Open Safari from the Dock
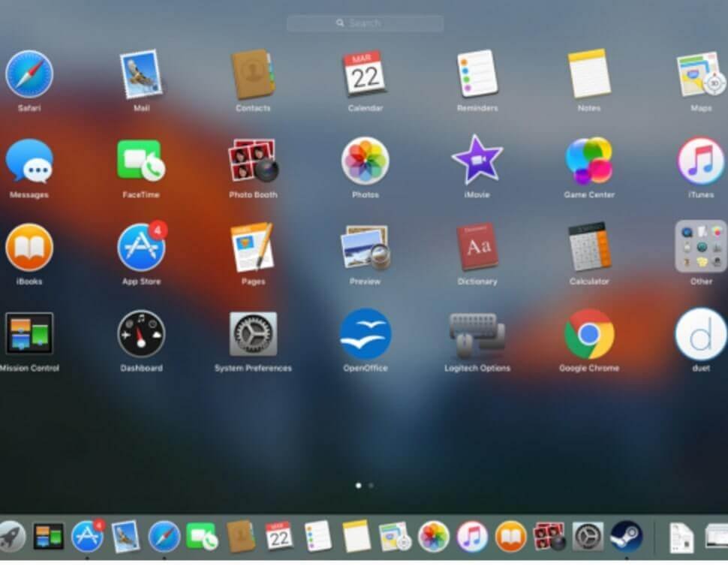728x566 pixels. coord(164,537)
